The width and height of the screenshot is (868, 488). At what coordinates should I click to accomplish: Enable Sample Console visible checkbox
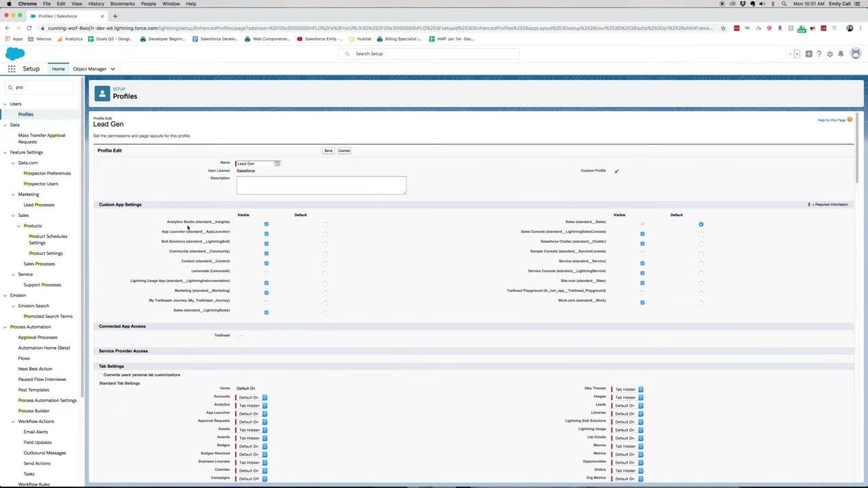pos(642,253)
